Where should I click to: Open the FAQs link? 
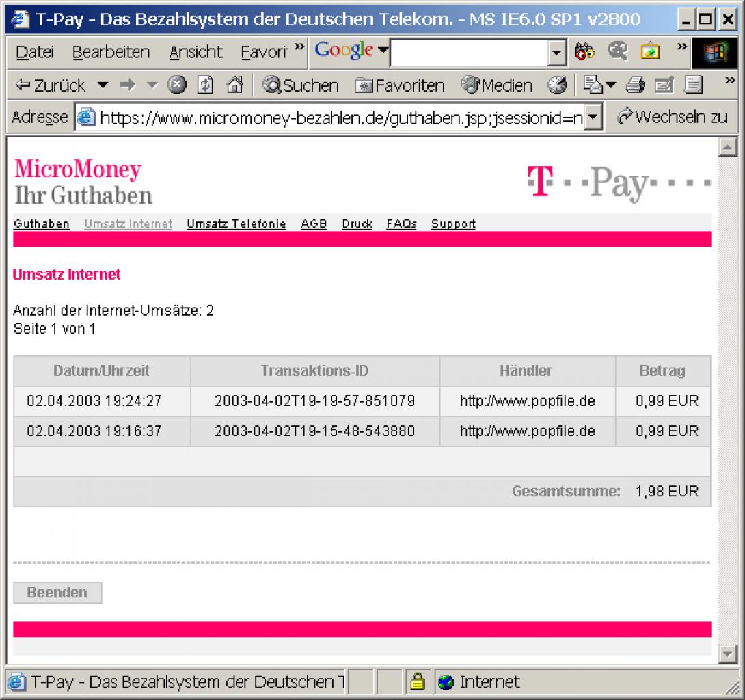point(401,224)
